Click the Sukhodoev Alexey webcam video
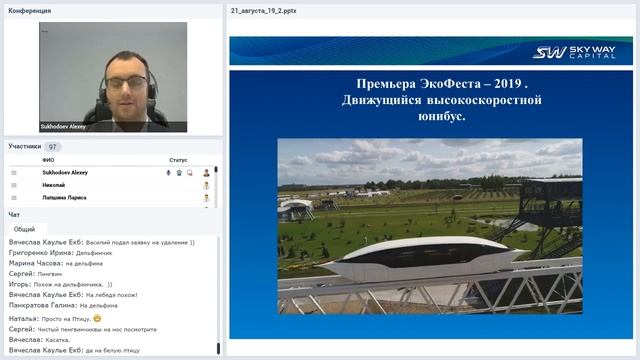Screen dimensions: 640x360 tap(113, 77)
